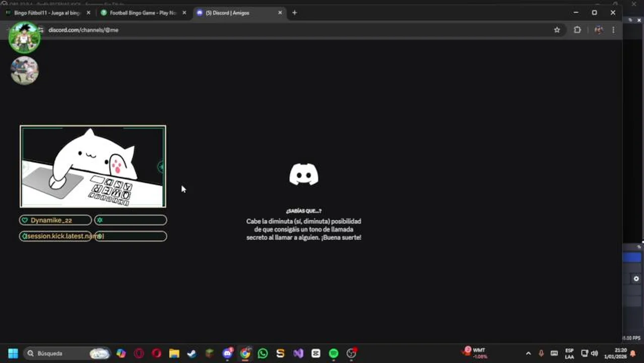The width and height of the screenshot is (644, 363).
Task: Click the Discord logo loading icon
Action: coord(303,174)
